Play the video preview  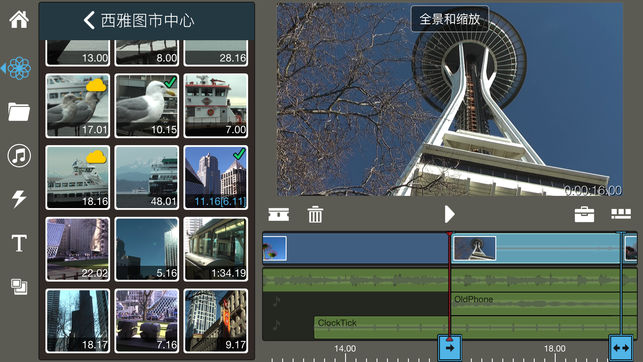click(449, 214)
